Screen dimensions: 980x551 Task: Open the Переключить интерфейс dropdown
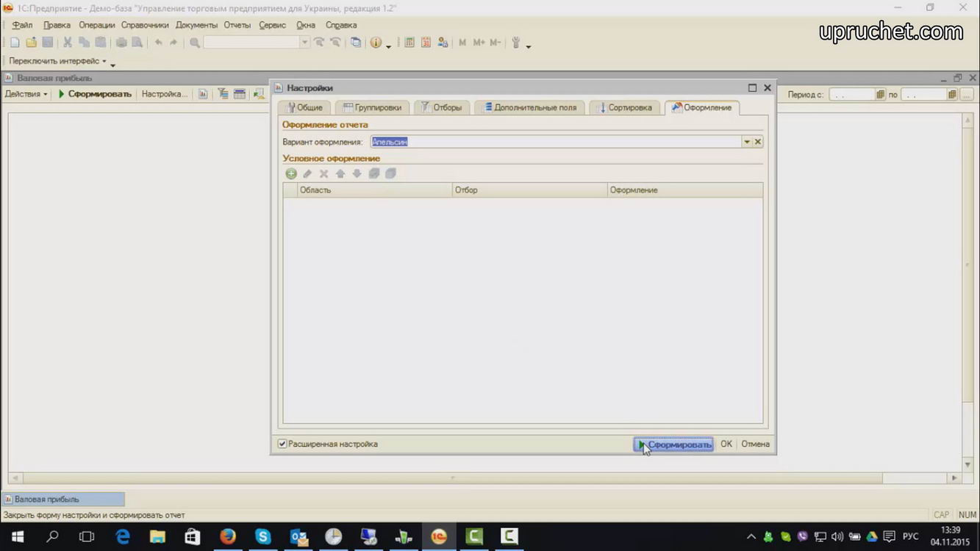click(x=57, y=61)
